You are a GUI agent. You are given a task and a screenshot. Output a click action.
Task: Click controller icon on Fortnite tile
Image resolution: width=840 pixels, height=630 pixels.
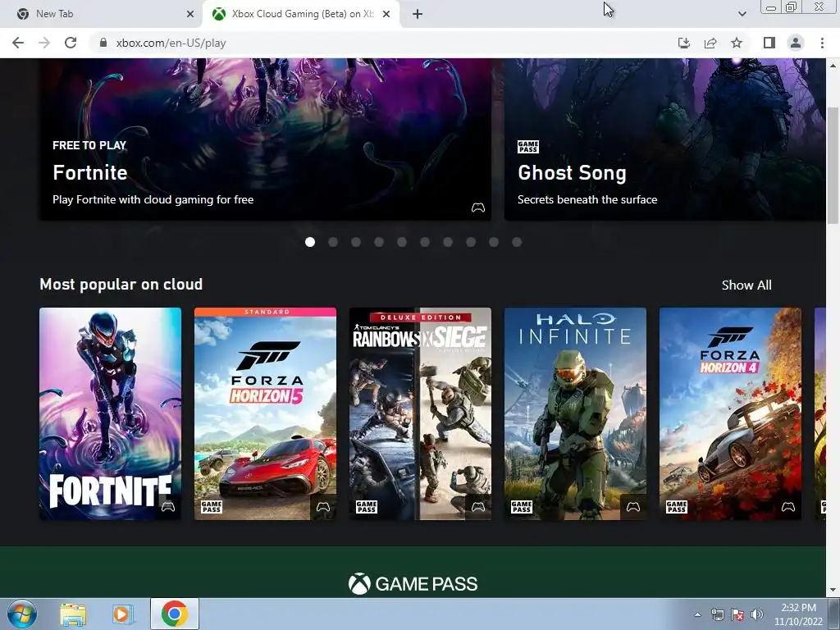pyautogui.click(x=168, y=507)
